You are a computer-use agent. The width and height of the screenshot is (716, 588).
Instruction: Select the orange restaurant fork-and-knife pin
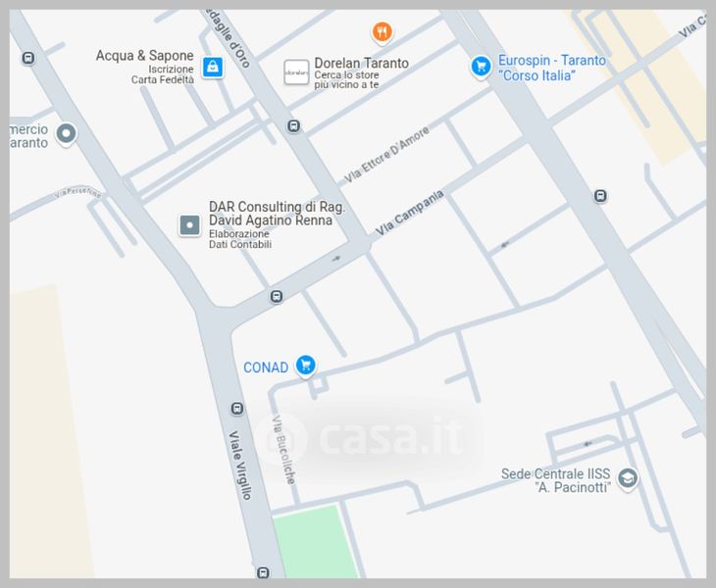383,32
